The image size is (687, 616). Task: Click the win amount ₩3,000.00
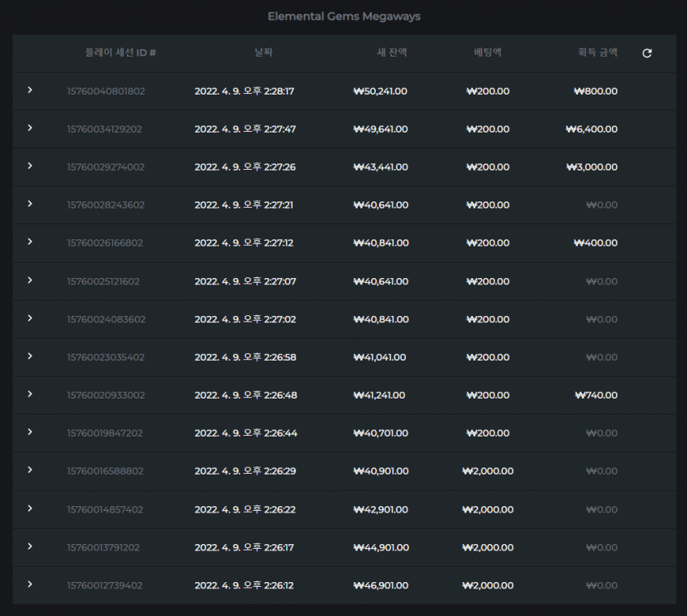point(592,167)
